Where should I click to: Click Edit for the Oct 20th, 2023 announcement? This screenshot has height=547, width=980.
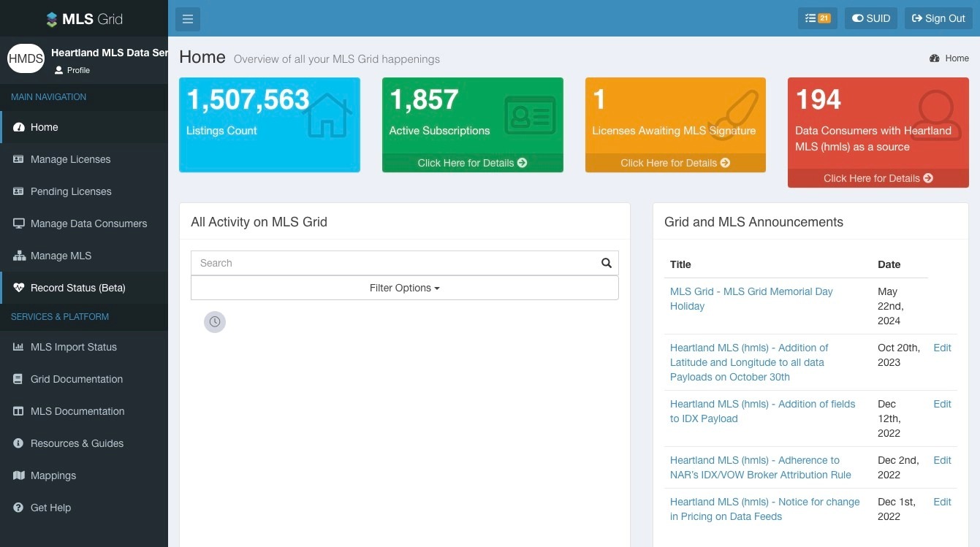(942, 348)
